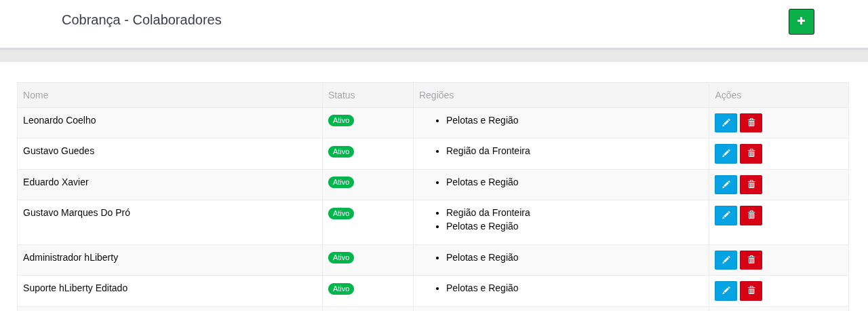Delete Gustavo Marques Do Pró entry
The image size is (868, 311).
751,215
